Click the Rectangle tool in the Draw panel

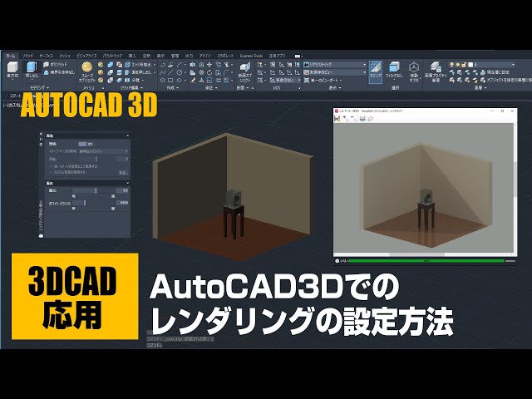pos(170,81)
